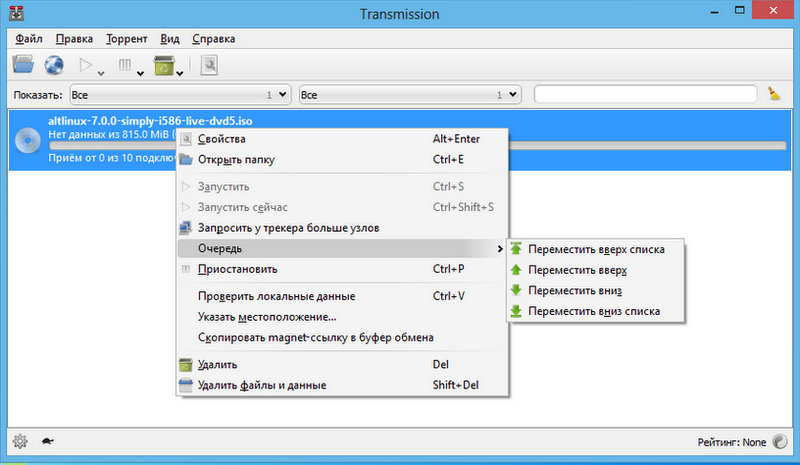
Task: Click the torrent name filter search field
Action: (645, 94)
